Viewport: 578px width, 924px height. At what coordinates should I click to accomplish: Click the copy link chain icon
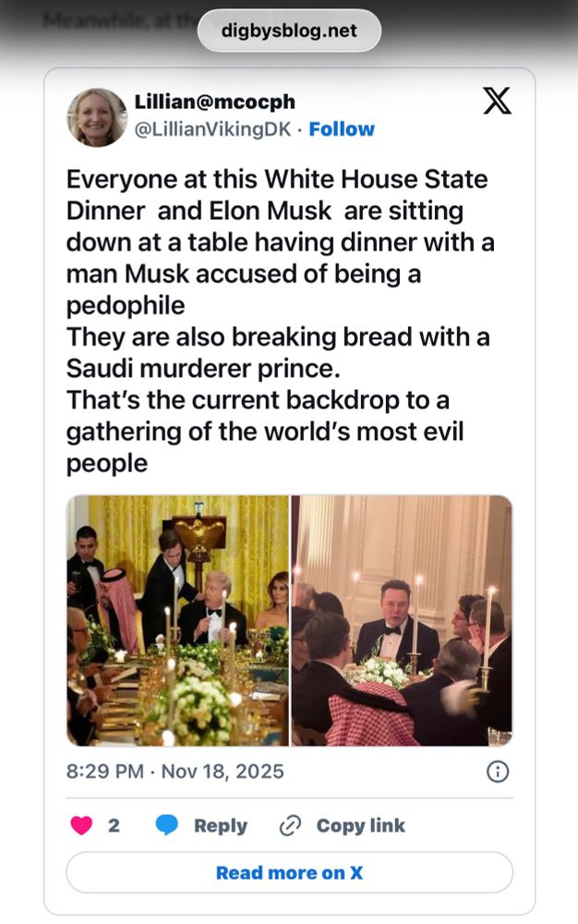[x=290, y=825]
